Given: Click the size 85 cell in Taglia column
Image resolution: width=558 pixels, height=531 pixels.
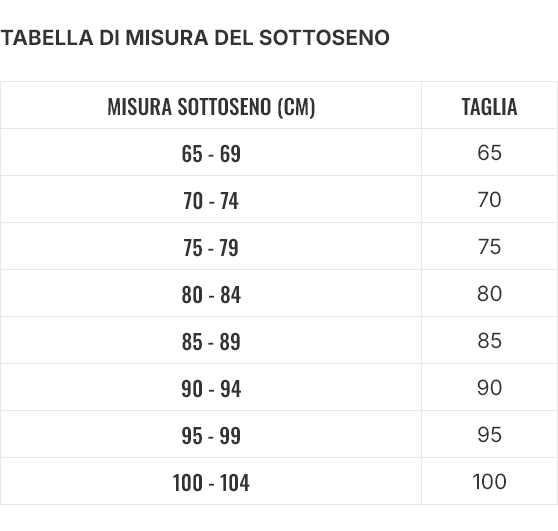Looking at the screenshot, I should pyautogui.click(x=489, y=340).
